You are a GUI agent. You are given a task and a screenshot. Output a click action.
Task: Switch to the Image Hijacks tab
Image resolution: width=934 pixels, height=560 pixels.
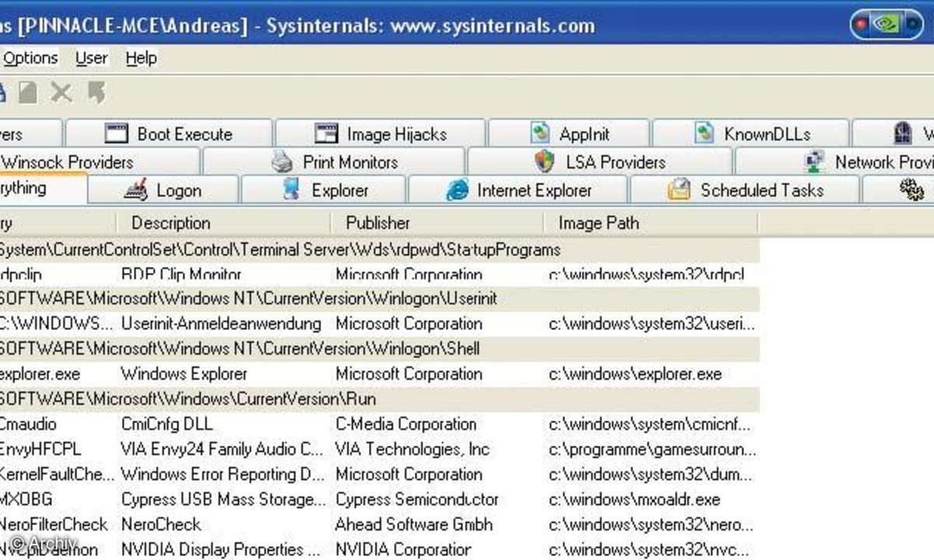[x=381, y=134]
